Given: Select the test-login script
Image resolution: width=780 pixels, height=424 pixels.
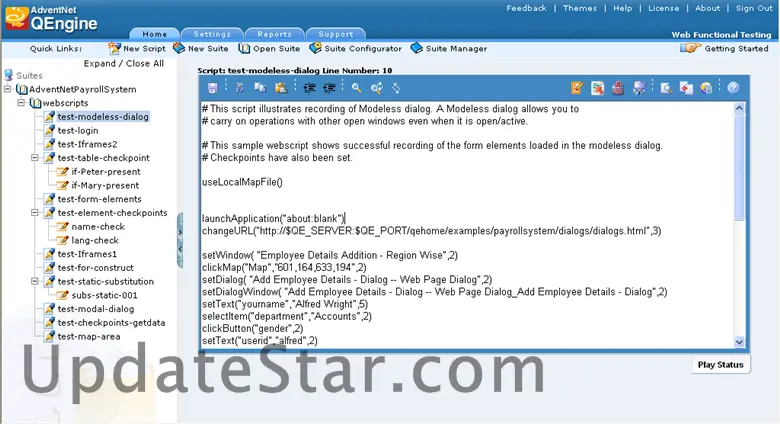Looking at the screenshot, I should pyautogui.click(x=78, y=130).
